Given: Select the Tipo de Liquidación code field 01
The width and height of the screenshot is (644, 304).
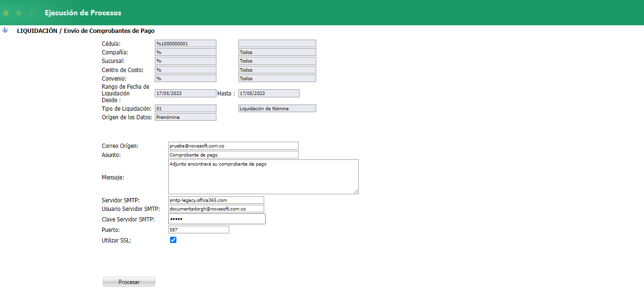Looking at the screenshot, I should (185, 108).
